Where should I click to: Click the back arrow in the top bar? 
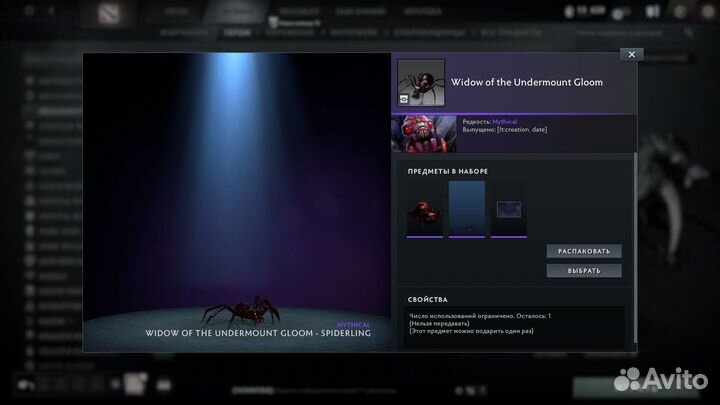click(x=51, y=10)
